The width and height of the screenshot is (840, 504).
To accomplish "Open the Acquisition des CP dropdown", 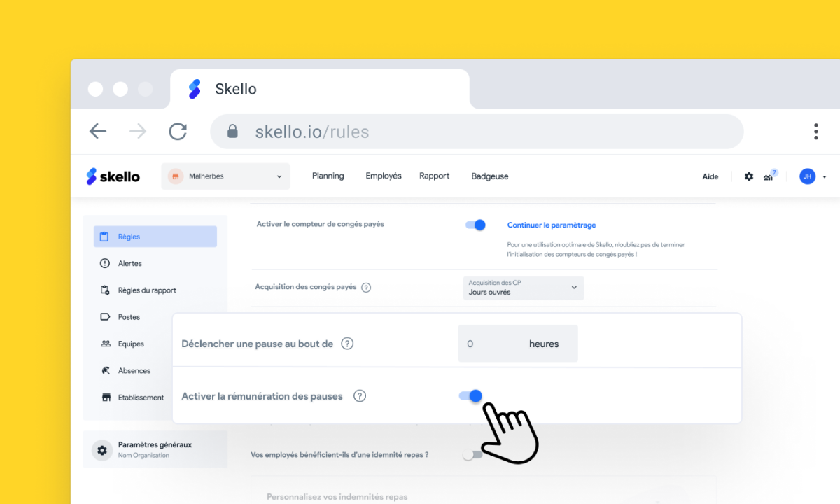I will pos(524,288).
